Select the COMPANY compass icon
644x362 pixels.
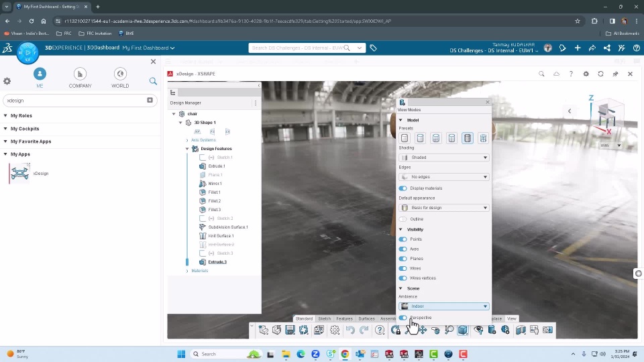[x=80, y=74]
